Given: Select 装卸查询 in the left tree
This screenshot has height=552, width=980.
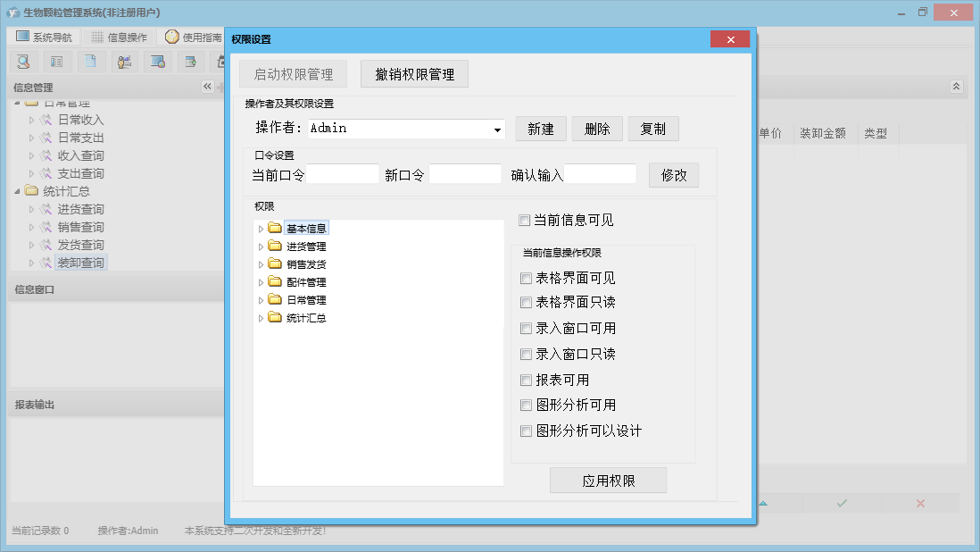Looking at the screenshot, I should 80,263.
